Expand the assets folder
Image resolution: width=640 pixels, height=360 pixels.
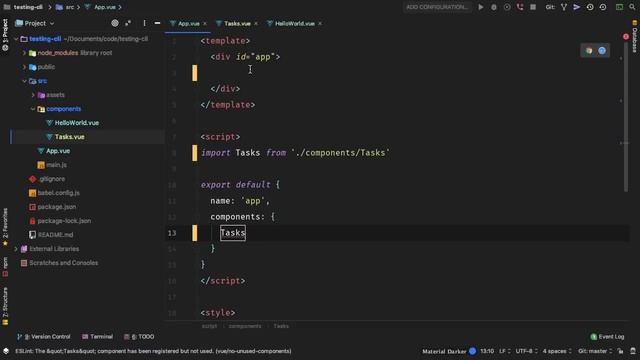coord(33,95)
